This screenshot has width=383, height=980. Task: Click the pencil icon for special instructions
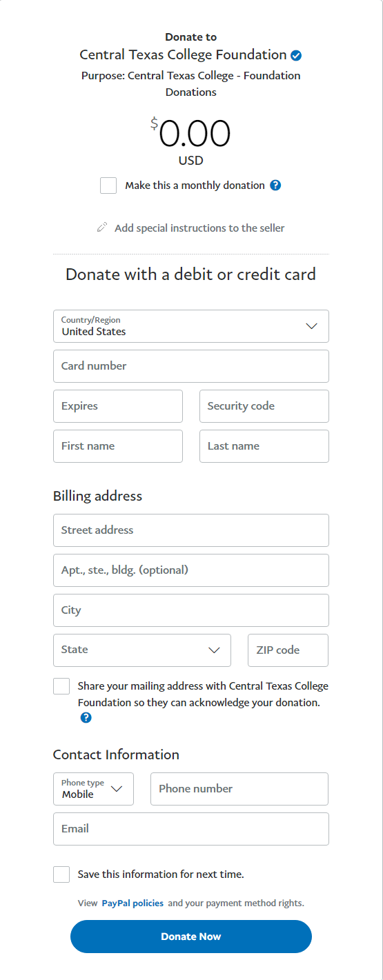tap(102, 227)
